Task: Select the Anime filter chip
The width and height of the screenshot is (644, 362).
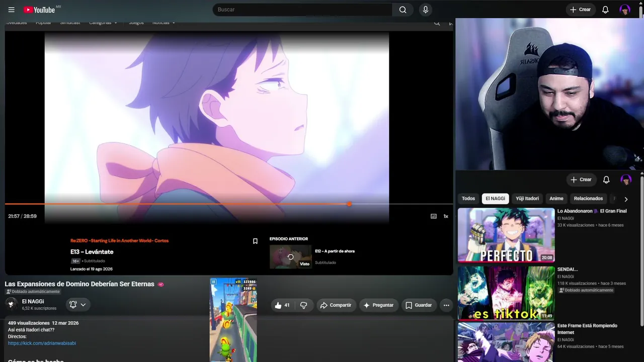Action: pyautogui.click(x=556, y=199)
